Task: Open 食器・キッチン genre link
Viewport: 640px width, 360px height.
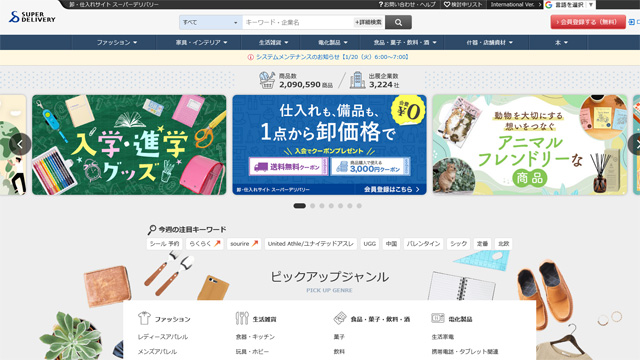Action: tap(255, 337)
